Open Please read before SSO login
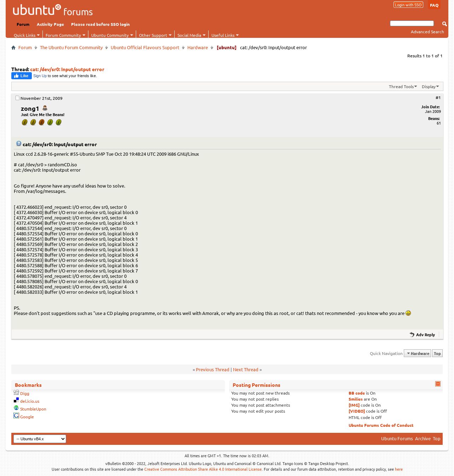Image resolution: width=454 pixels, height=476 pixels. (100, 24)
